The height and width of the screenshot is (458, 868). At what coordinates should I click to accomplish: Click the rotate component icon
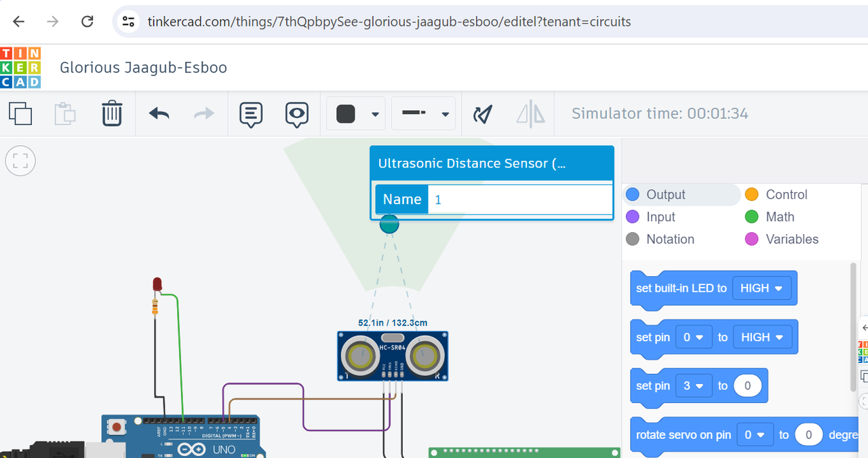point(482,114)
